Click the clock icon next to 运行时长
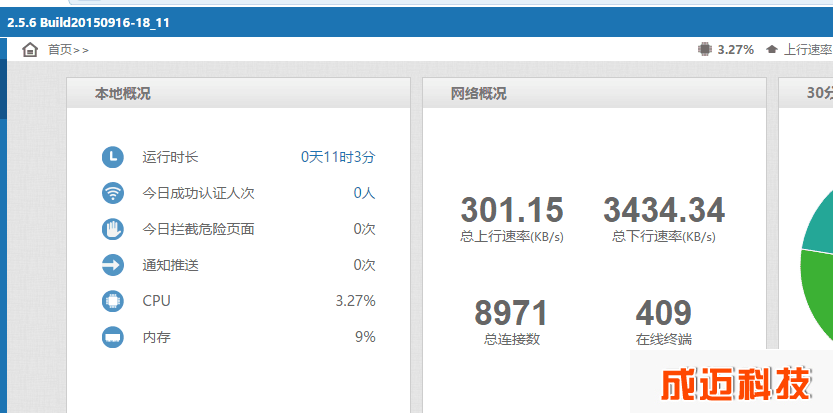The height and width of the screenshot is (413, 833). [x=113, y=157]
